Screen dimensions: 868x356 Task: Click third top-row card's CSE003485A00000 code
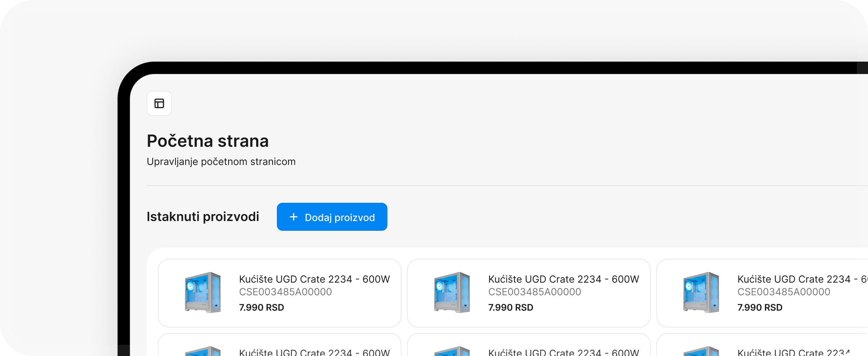pos(784,292)
